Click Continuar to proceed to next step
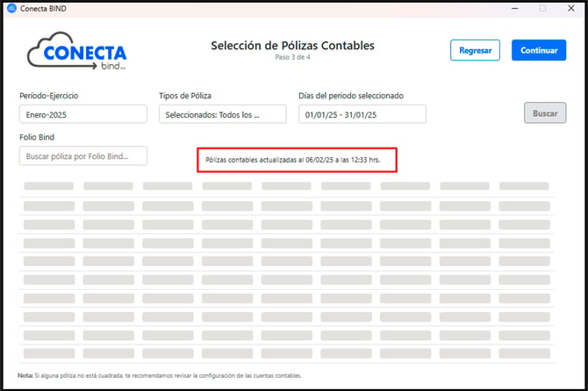This screenshot has height=391, width=588. tap(539, 50)
